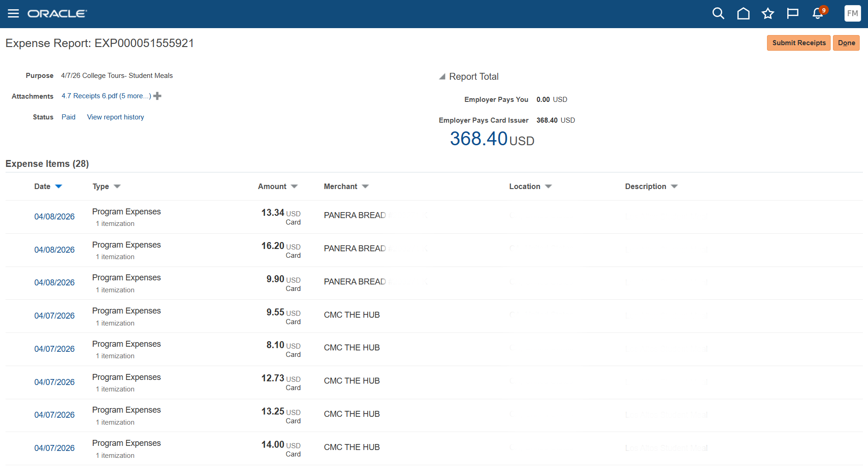Click the Employer Pays You label

coord(496,100)
